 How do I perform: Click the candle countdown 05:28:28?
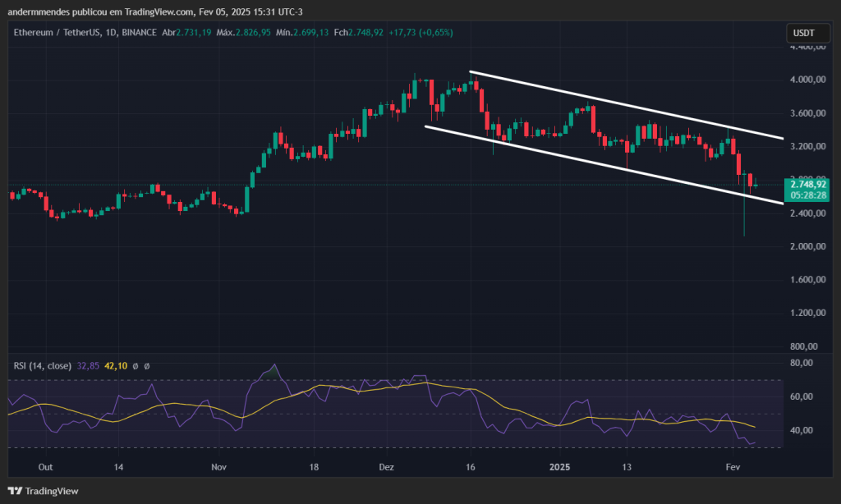[808, 195]
